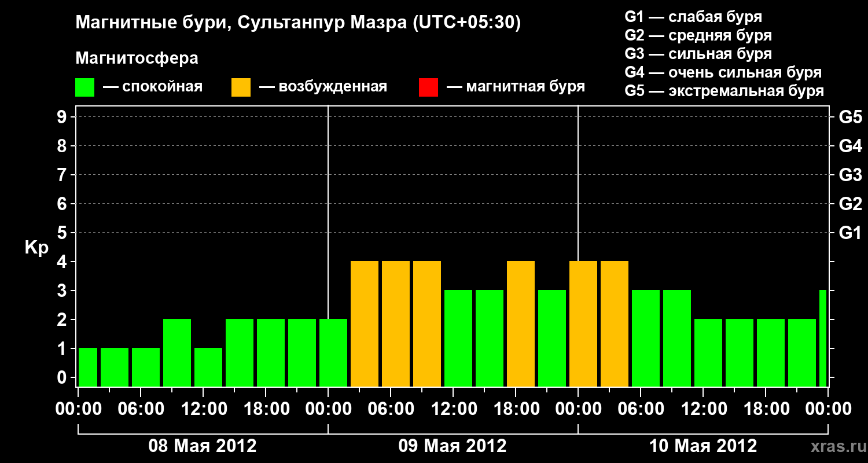Viewport: 868px width, 463px height.
Task: Click the lone orange bar around 18:00 on 09 May
Action: (521, 324)
